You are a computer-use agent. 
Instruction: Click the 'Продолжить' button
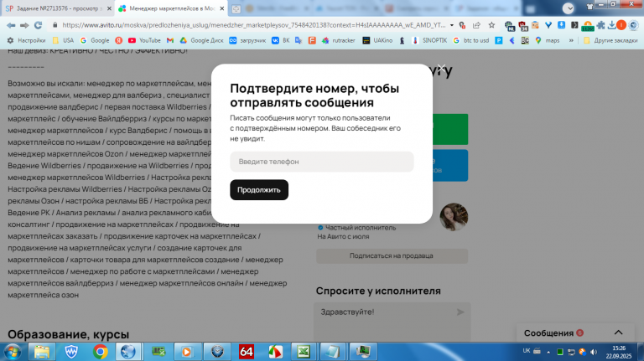[x=259, y=190]
